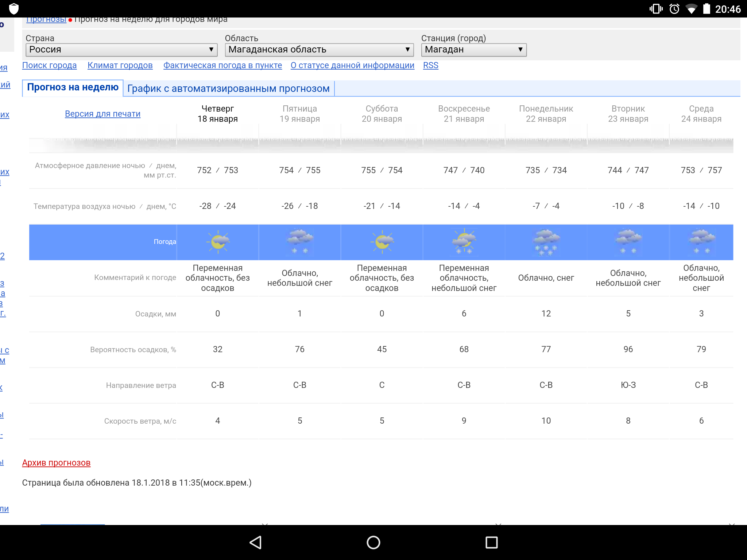Open the Станция dropdown showing Магадан
The image size is (747, 560).
(x=473, y=50)
